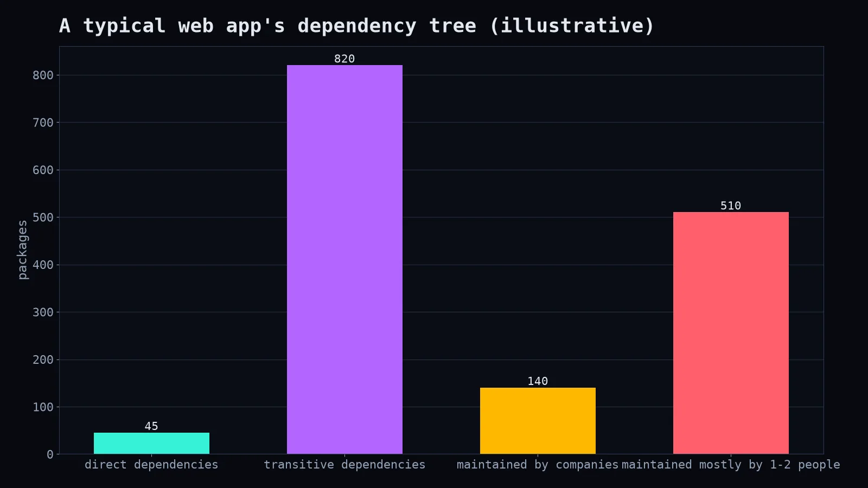The width and height of the screenshot is (868, 488).
Task: Click the y-axis tick label 700
Action: (x=43, y=123)
